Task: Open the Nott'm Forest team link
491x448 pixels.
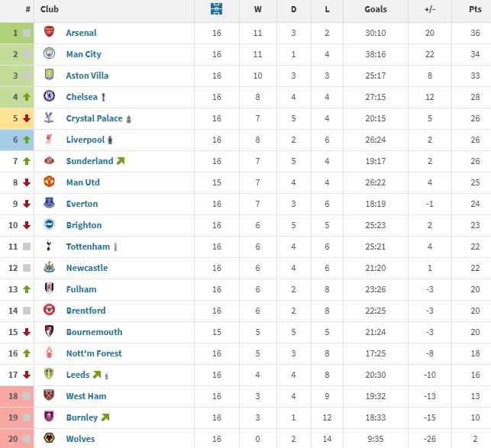Action: point(93,353)
